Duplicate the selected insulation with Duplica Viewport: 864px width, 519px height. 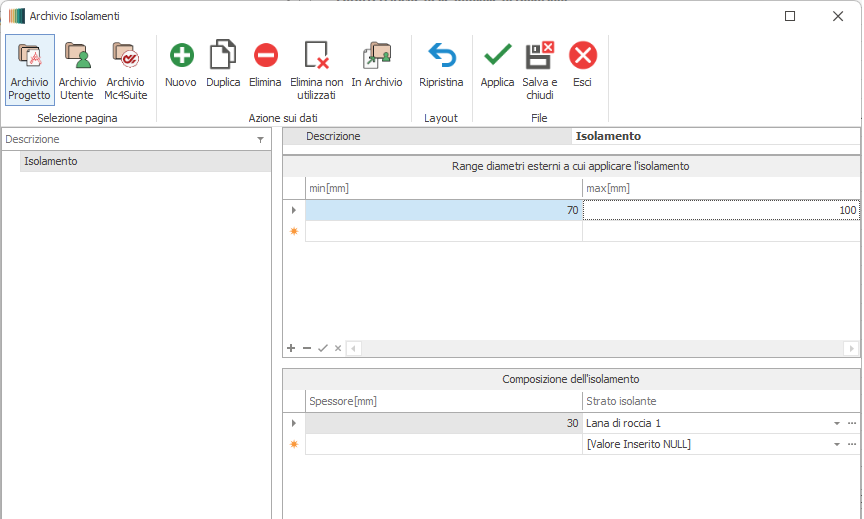point(223,56)
